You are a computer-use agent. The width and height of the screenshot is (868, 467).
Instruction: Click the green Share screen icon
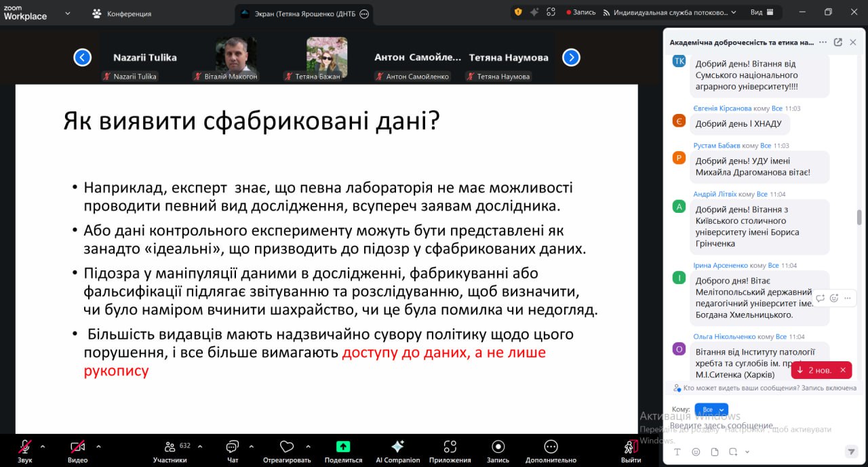(x=343, y=447)
